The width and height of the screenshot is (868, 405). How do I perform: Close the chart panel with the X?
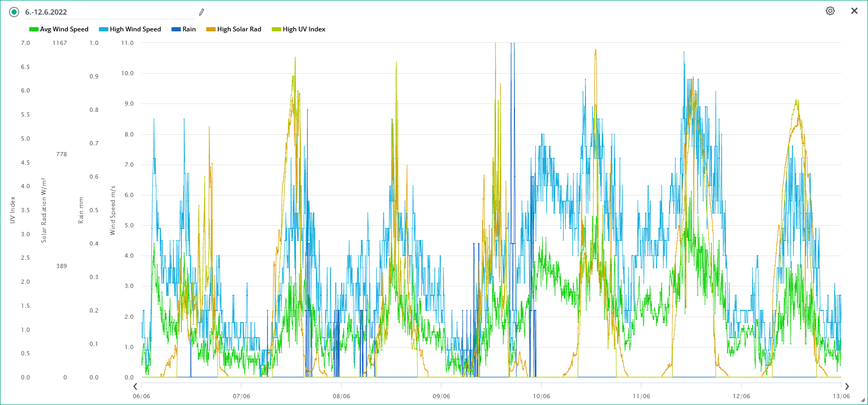[x=854, y=11]
